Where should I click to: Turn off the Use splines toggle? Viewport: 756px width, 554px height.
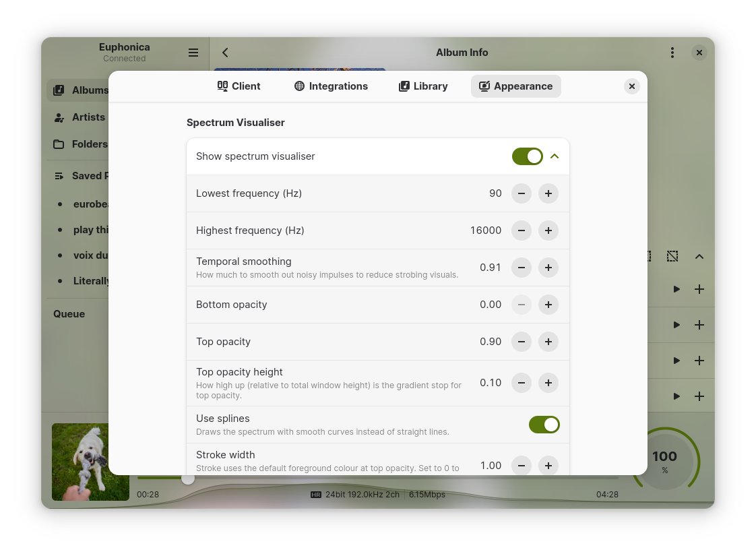pos(544,425)
